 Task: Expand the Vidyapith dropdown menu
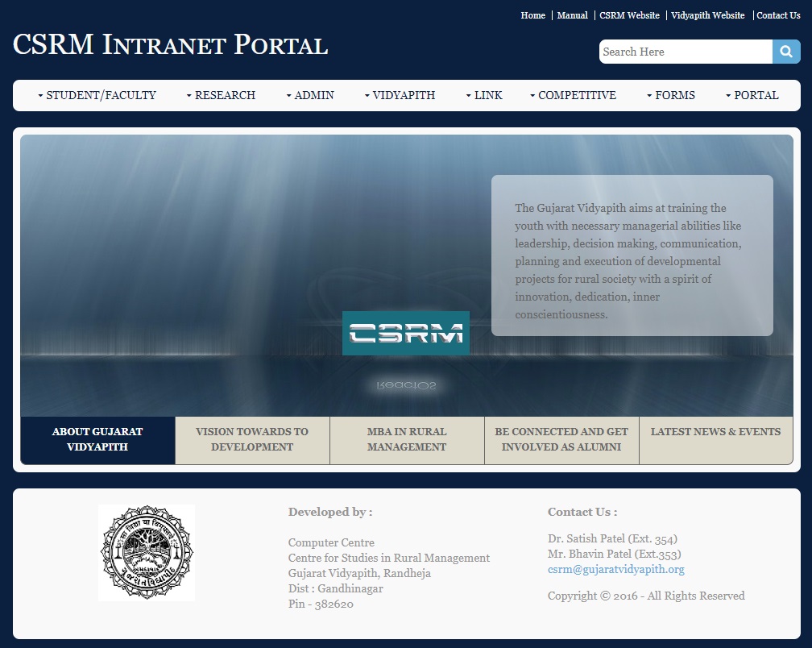[400, 95]
